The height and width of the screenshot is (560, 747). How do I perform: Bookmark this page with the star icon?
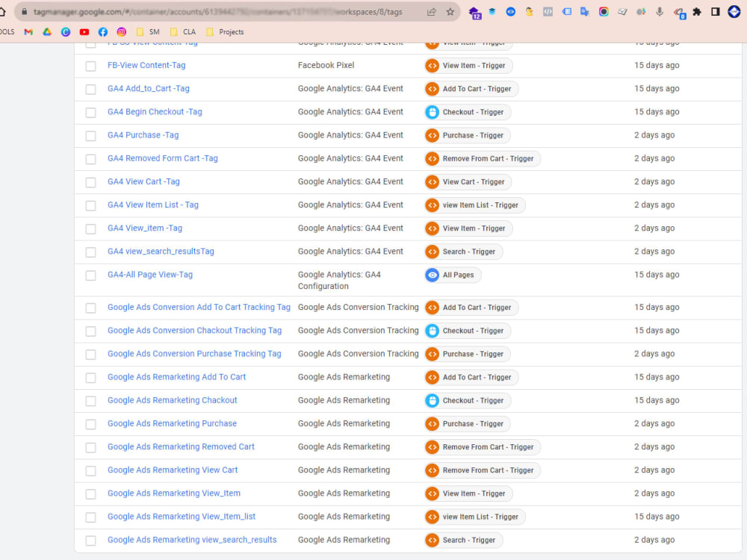click(450, 12)
